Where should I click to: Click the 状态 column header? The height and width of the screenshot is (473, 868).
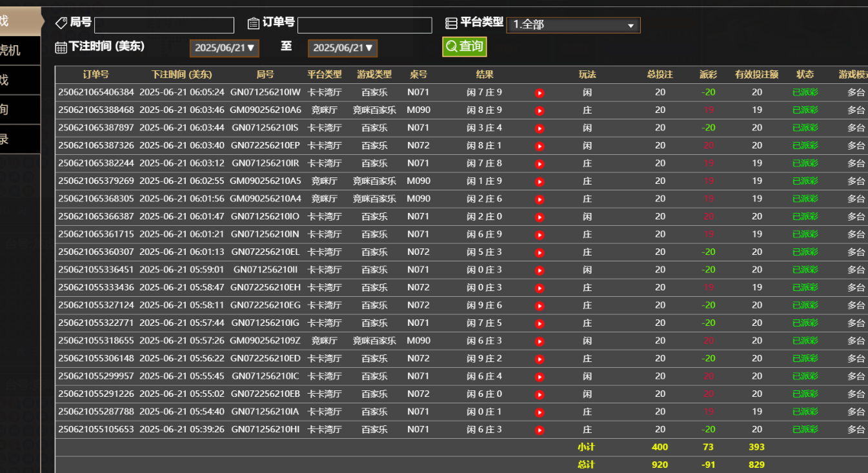coord(805,74)
